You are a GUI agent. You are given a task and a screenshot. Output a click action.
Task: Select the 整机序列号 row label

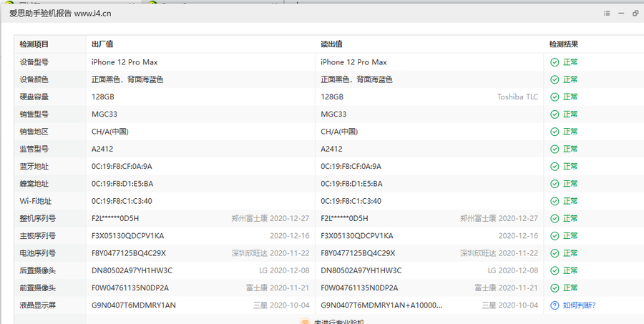[38, 218]
